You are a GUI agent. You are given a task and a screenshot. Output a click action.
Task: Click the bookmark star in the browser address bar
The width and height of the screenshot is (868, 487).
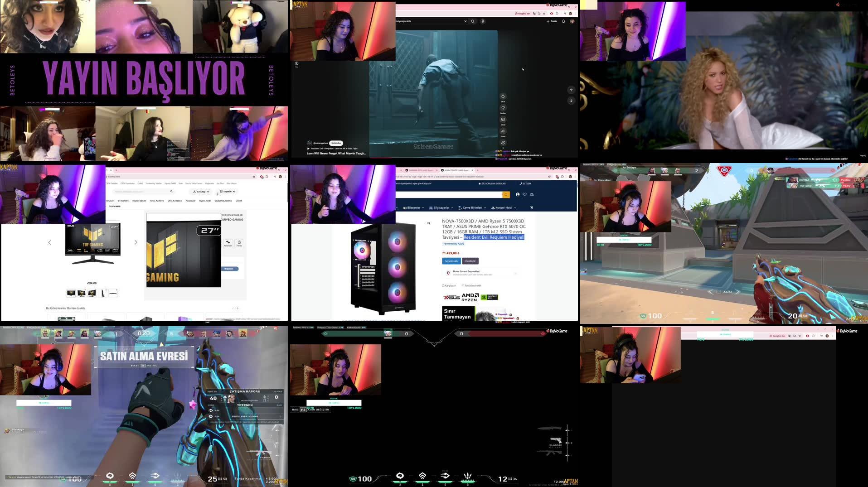(549, 176)
